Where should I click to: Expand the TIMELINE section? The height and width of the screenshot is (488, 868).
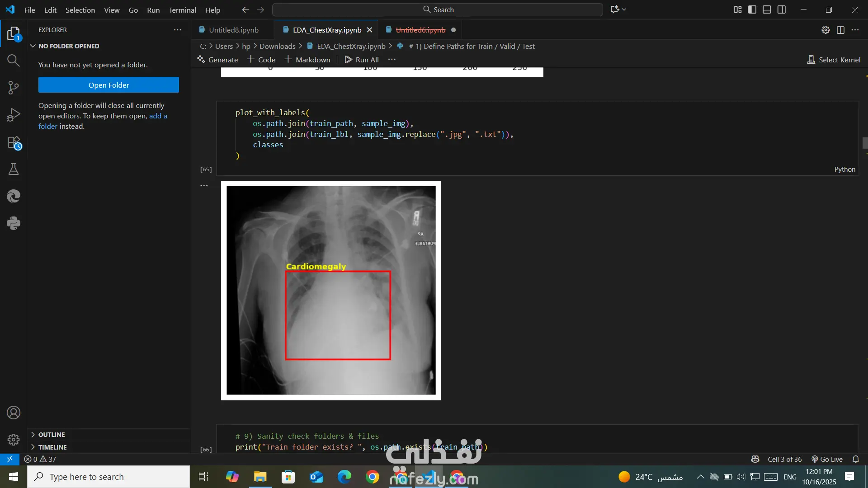tap(52, 447)
